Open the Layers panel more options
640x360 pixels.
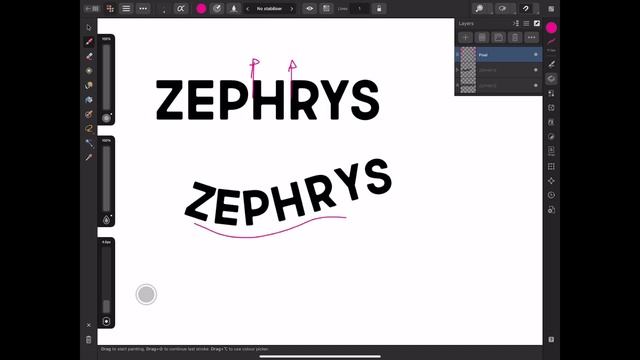point(531,38)
